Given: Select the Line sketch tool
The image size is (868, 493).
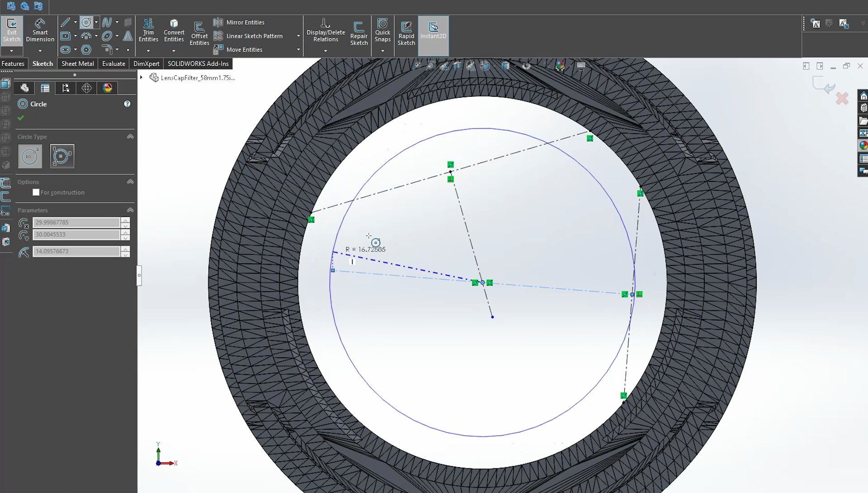Looking at the screenshot, I should (65, 22).
